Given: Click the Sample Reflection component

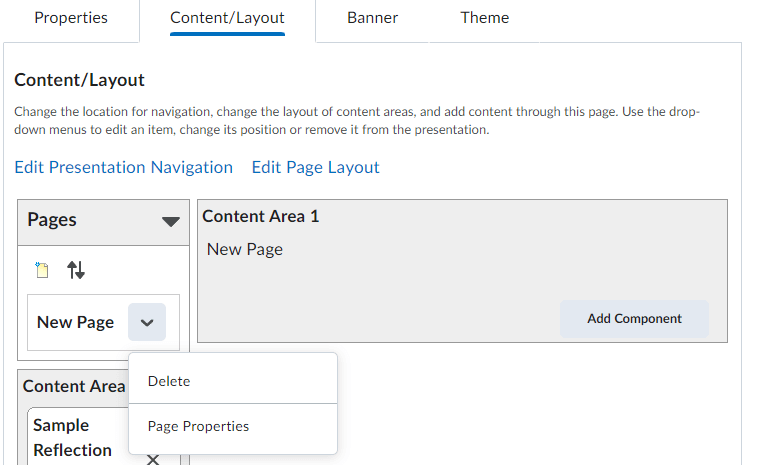Looking at the screenshot, I should click(x=72, y=438).
